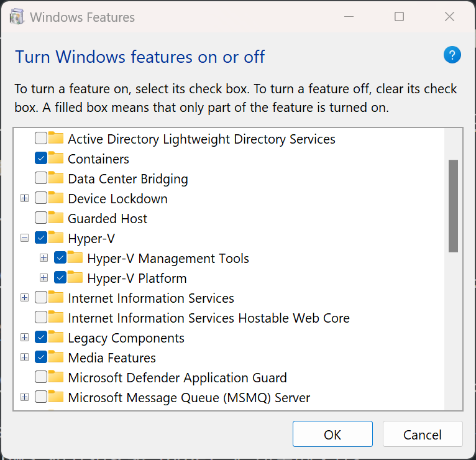
Task: Expand the Device Lockdown node
Action: [x=25, y=198]
